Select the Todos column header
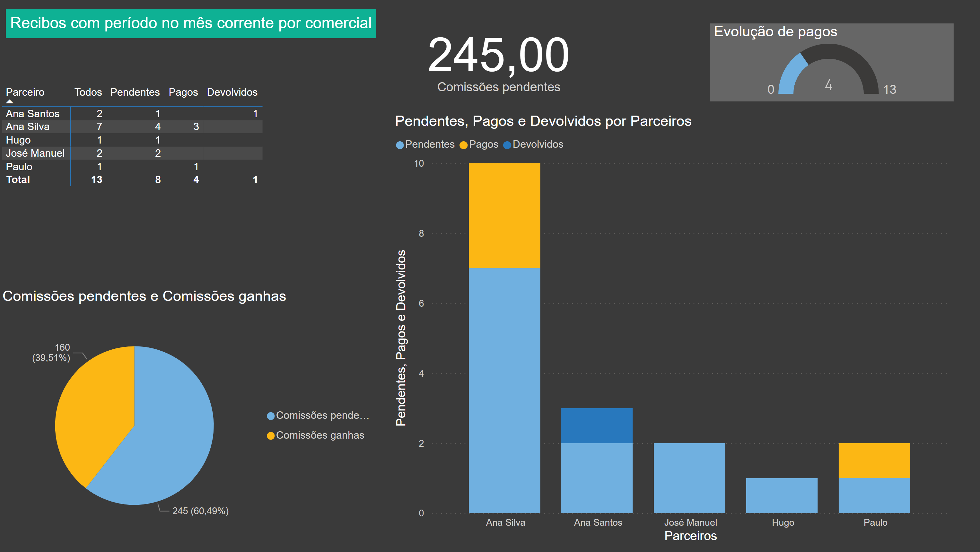The height and width of the screenshot is (552, 980). point(88,92)
